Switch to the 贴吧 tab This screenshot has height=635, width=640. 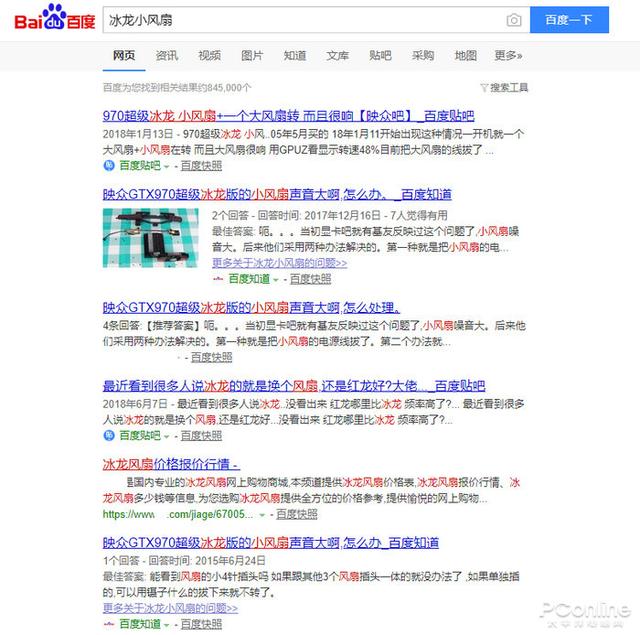(x=380, y=55)
